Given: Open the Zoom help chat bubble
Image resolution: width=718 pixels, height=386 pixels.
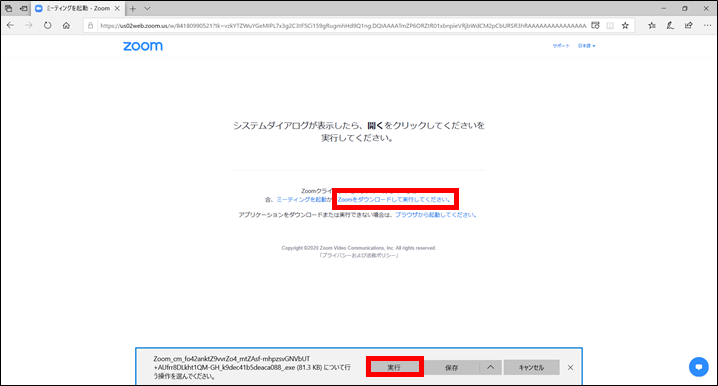Looking at the screenshot, I should coord(699,367).
